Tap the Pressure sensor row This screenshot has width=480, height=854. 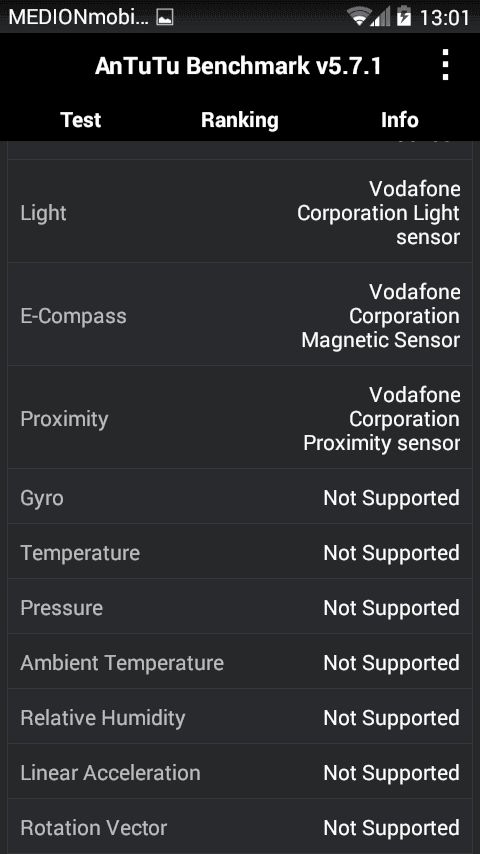point(240,607)
